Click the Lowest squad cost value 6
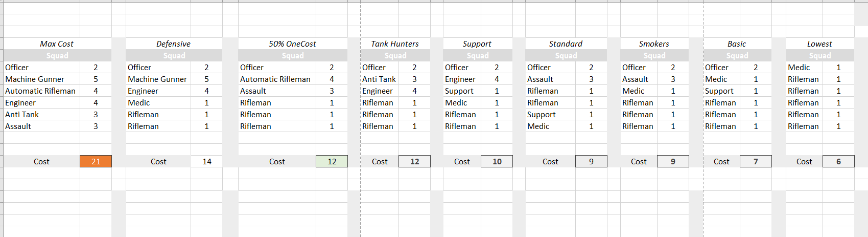This screenshot has width=868, height=237. click(838, 161)
